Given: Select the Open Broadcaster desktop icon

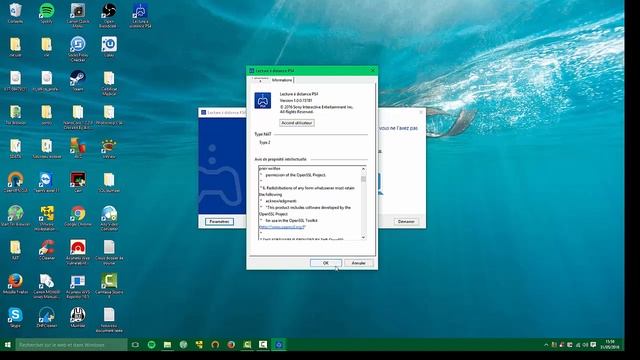Looking at the screenshot, I should (109, 16).
